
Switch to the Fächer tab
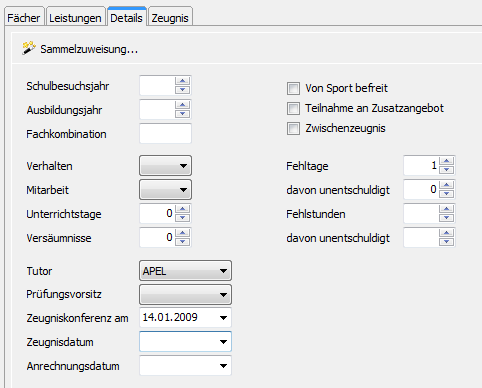click(24, 18)
